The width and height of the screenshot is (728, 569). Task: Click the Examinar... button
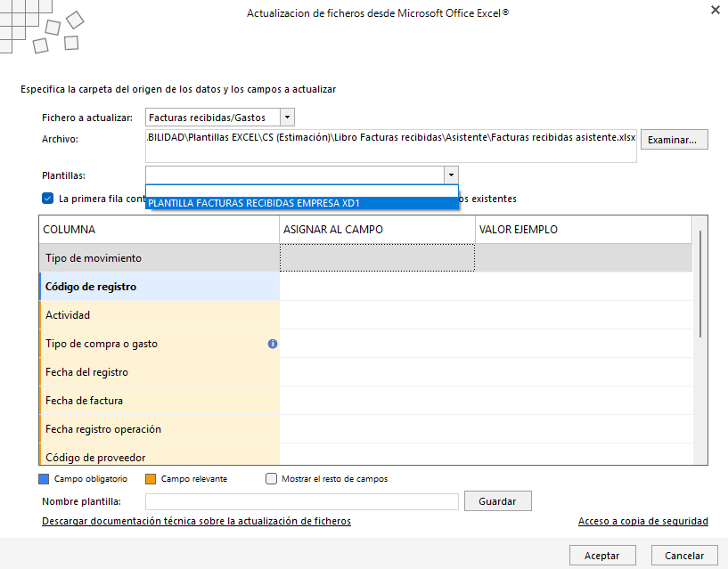(x=675, y=140)
